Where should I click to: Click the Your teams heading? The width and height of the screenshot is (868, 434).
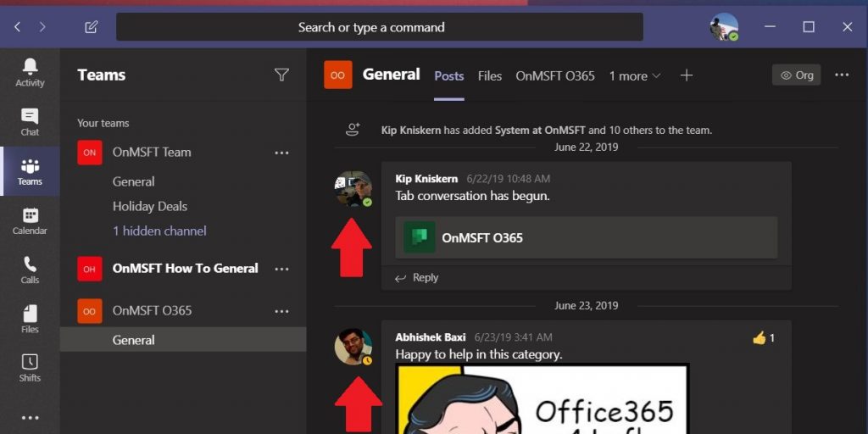click(103, 123)
